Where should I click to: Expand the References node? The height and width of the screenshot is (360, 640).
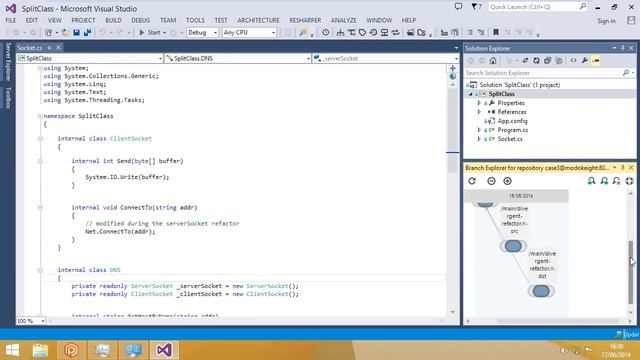pyautogui.click(x=479, y=112)
